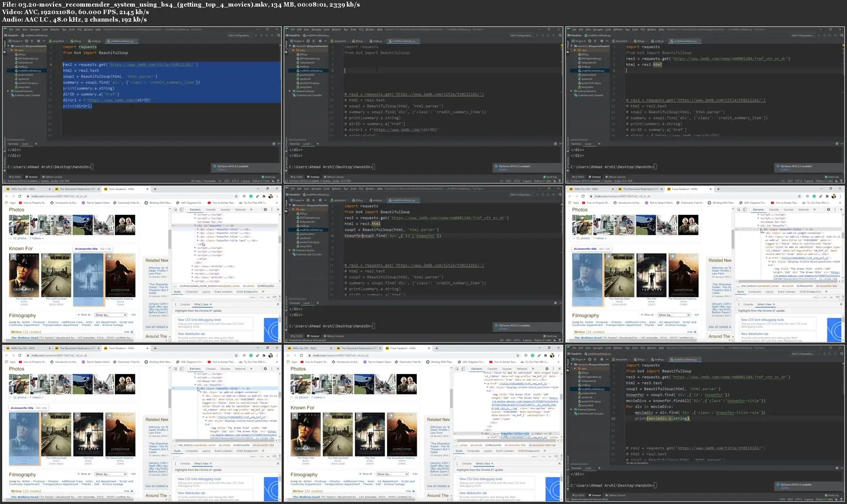
Task: Switch to 'IMDb Top 250' tab, Mist-highlighted Chrome frame
Action: [x=29, y=189]
